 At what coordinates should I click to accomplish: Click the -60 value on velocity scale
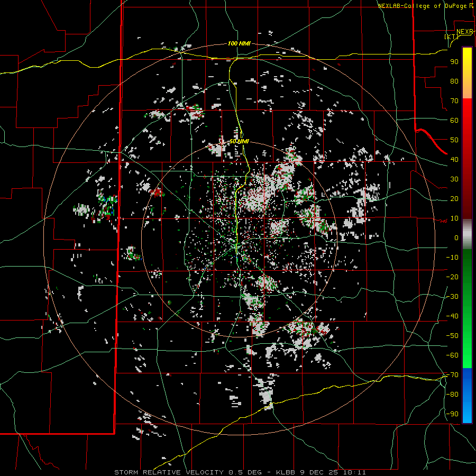pyautogui.click(x=452, y=355)
